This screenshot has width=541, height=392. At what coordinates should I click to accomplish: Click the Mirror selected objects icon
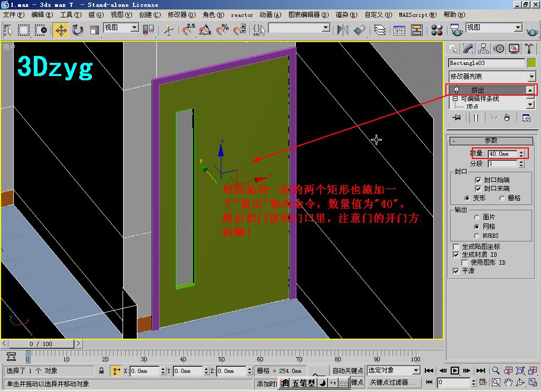click(342, 30)
